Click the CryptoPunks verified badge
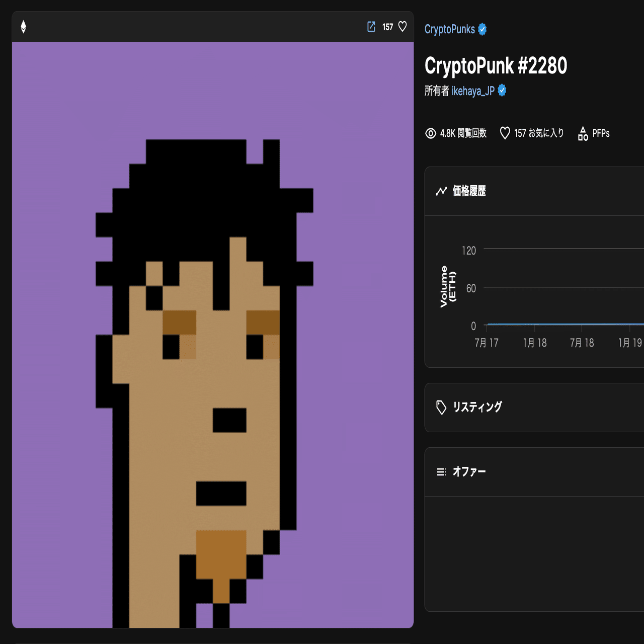This screenshot has height=644, width=644. 482,29
